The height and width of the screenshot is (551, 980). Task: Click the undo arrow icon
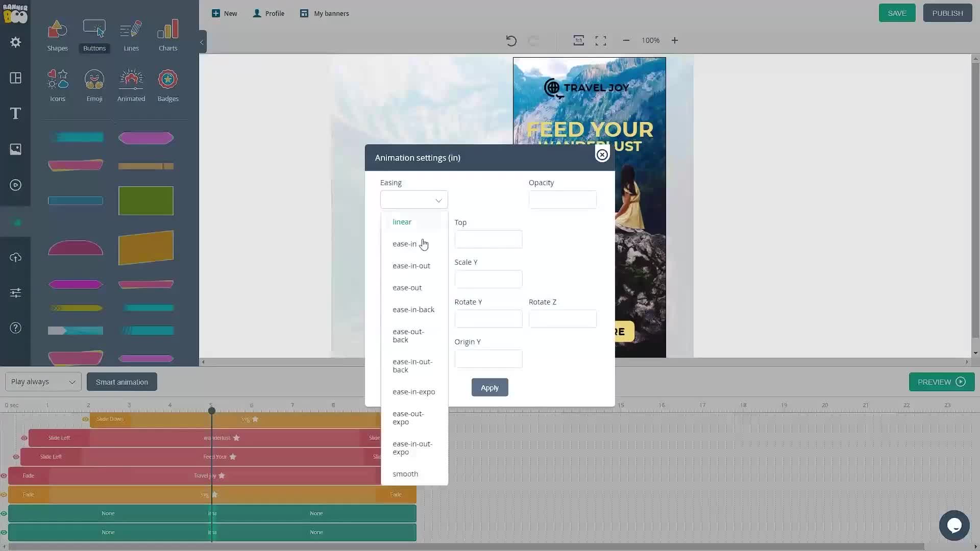click(511, 41)
